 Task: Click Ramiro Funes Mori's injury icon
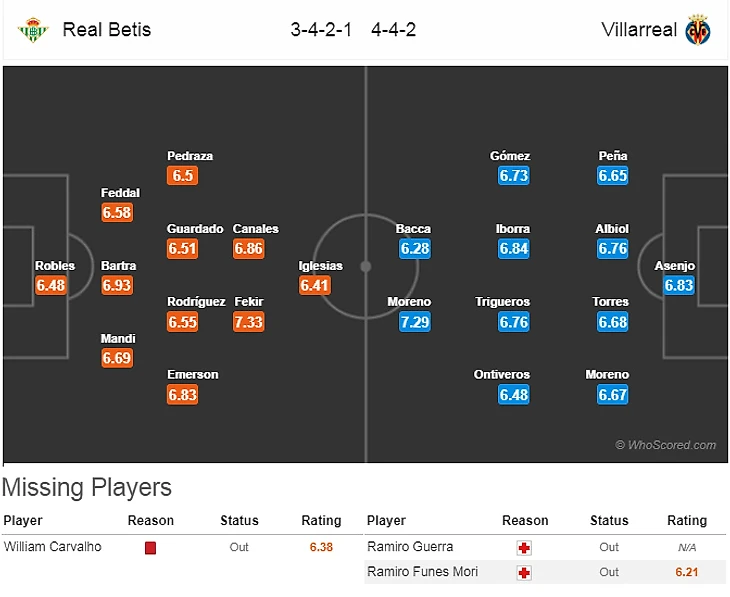pos(524,572)
